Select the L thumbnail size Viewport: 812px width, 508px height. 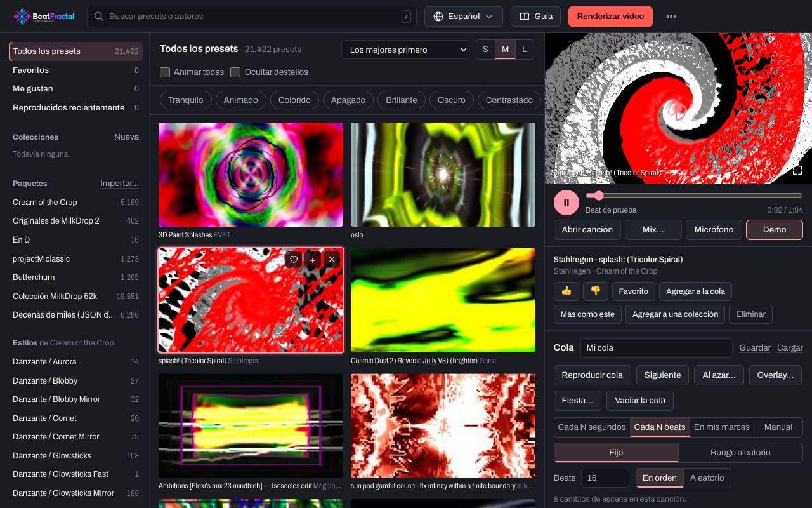[524, 50]
